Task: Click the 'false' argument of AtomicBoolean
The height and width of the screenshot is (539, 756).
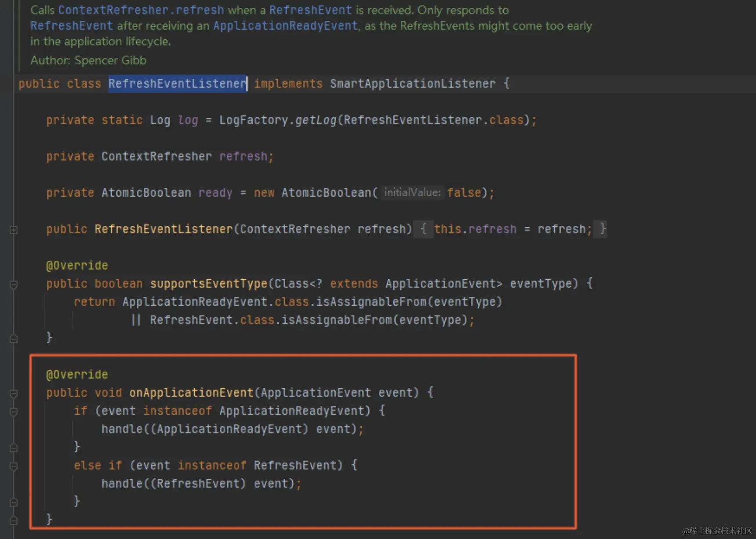Action: point(464,193)
